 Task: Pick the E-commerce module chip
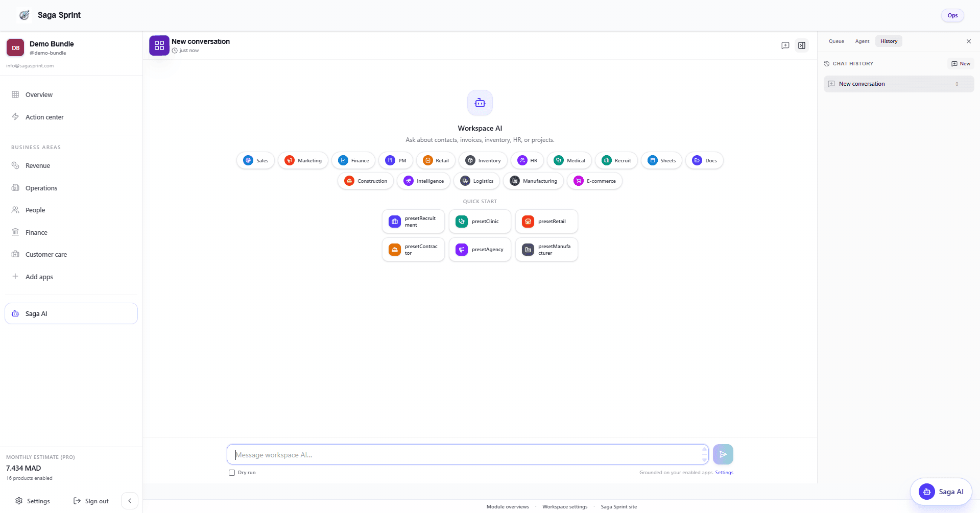(595, 181)
